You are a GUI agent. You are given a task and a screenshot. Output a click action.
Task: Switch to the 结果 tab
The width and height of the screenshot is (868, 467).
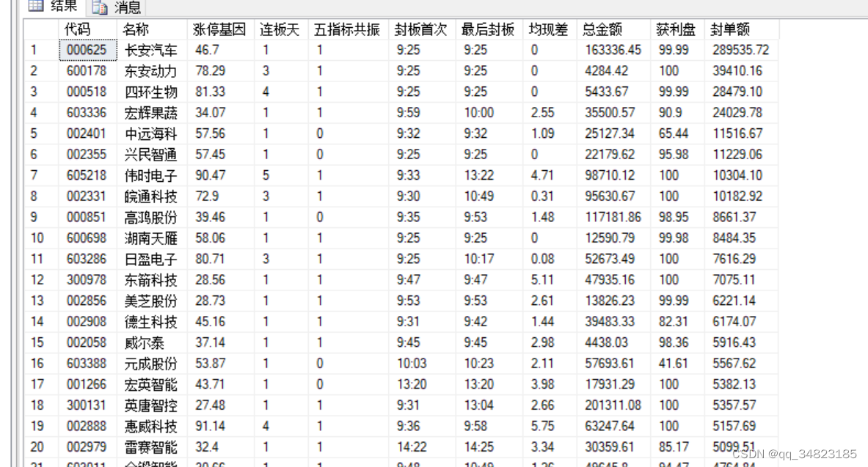pyautogui.click(x=53, y=7)
